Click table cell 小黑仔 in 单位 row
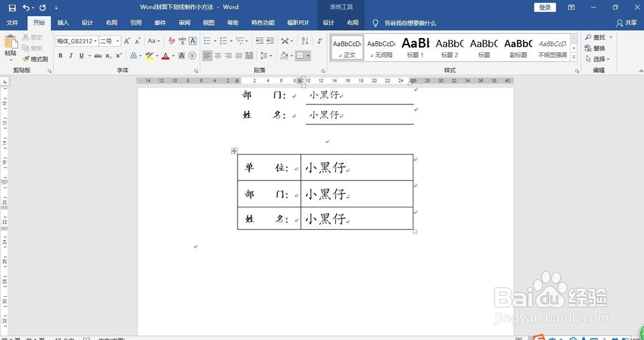Image resolution: width=644 pixels, height=340 pixels. tap(357, 167)
